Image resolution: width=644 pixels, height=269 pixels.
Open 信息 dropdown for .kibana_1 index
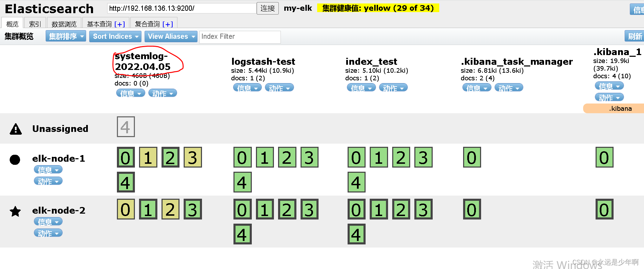[x=609, y=86]
